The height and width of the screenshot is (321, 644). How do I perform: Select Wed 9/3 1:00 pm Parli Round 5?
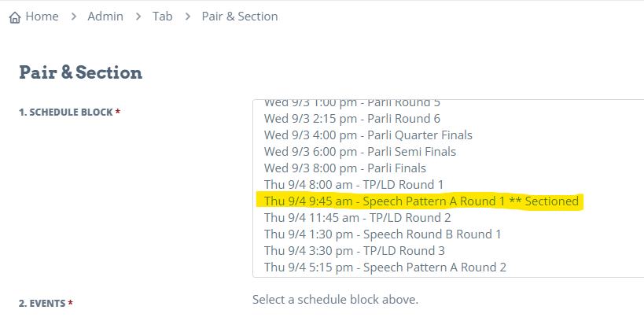click(448, 103)
